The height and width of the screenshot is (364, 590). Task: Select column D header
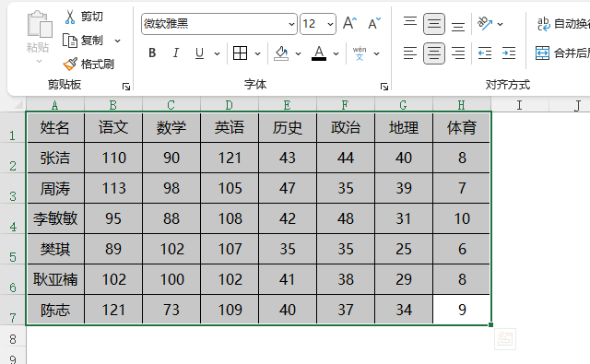[x=230, y=105]
